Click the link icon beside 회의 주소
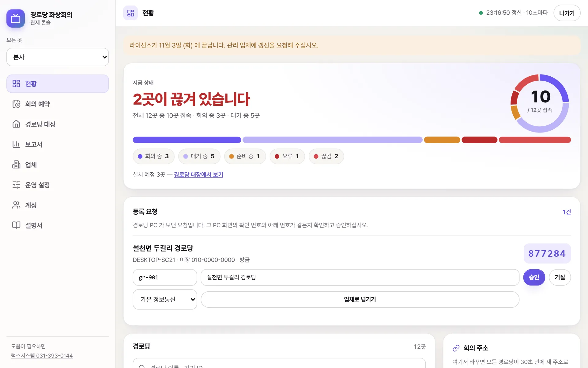The height and width of the screenshot is (368, 588). [456, 348]
